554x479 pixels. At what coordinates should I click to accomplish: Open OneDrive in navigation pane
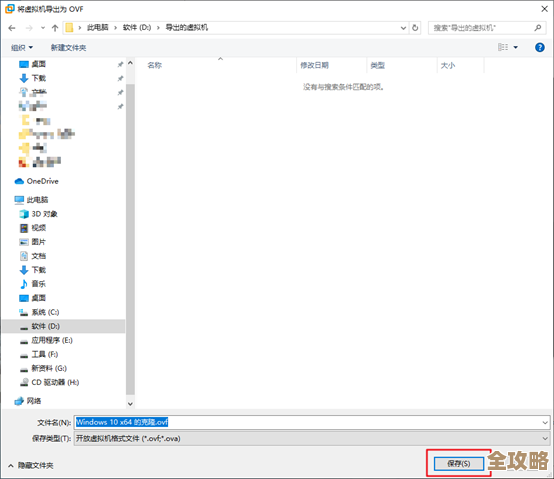pos(42,181)
